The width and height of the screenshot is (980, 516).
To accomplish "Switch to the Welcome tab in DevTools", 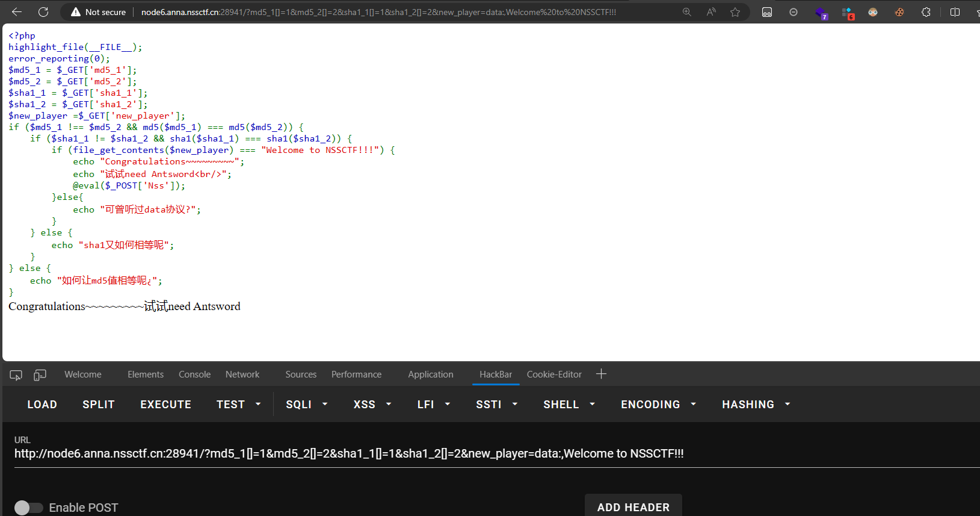I will [83, 375].
